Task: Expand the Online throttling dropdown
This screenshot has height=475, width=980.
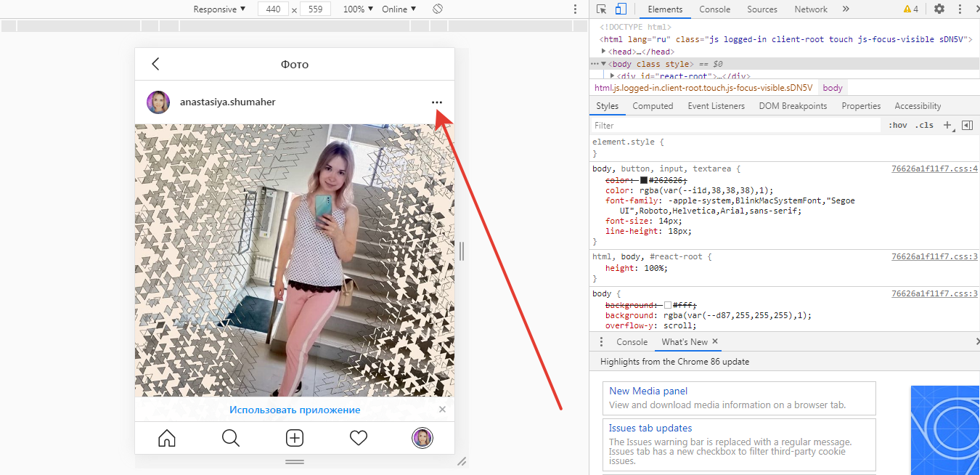Action: coord(399,9)
